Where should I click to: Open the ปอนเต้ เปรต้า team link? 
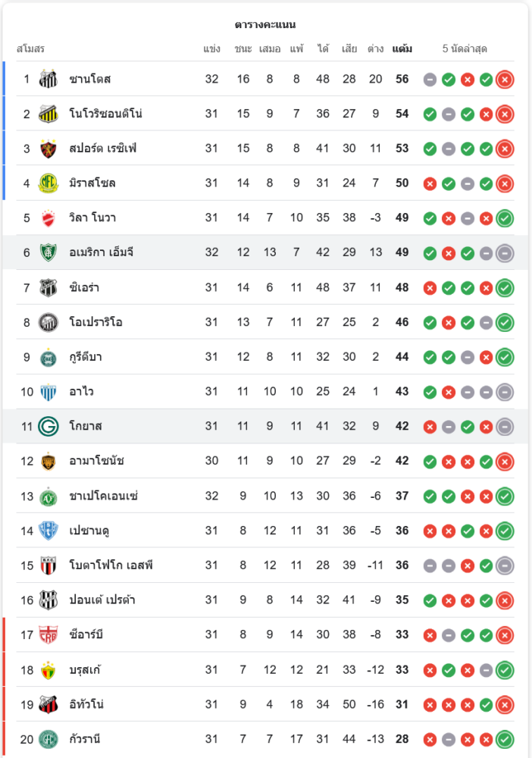coord(102,600)
